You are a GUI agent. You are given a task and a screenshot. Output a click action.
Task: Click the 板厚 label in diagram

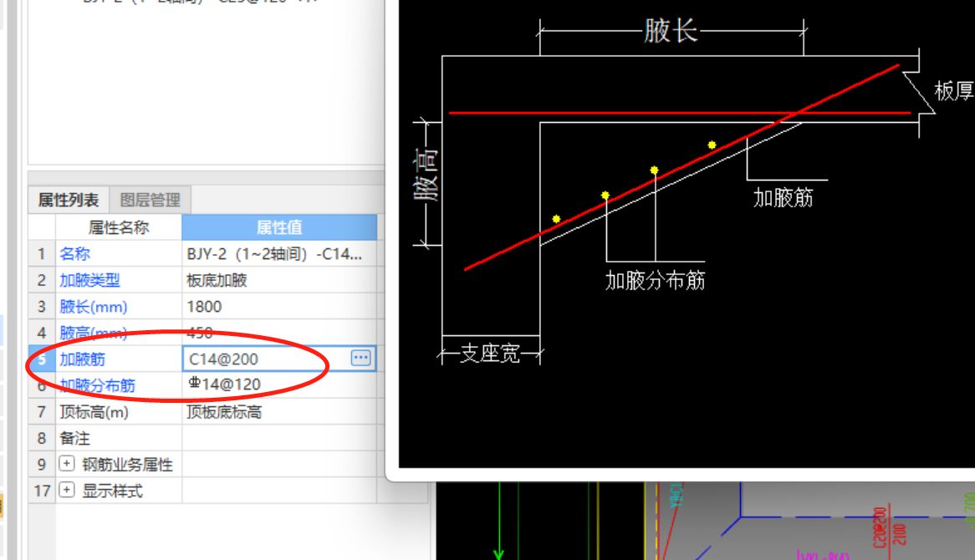click(x=954, y=91)
